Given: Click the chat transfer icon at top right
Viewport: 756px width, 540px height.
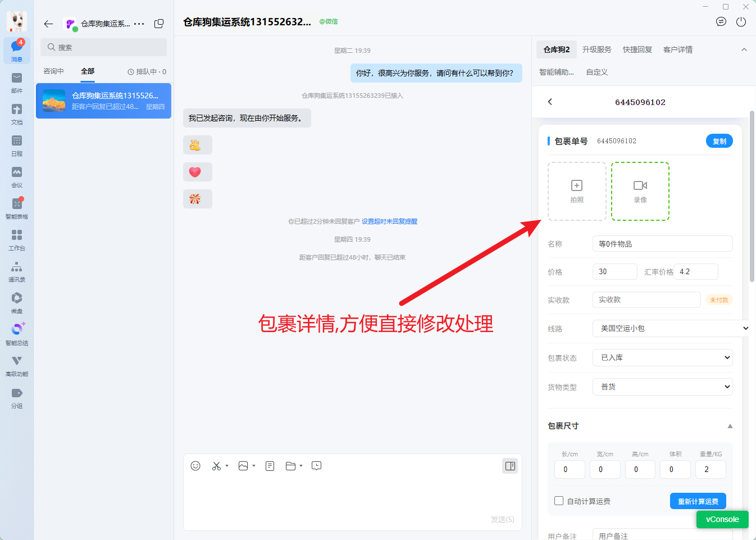Looking at the screenshot, I should (721, 22).
